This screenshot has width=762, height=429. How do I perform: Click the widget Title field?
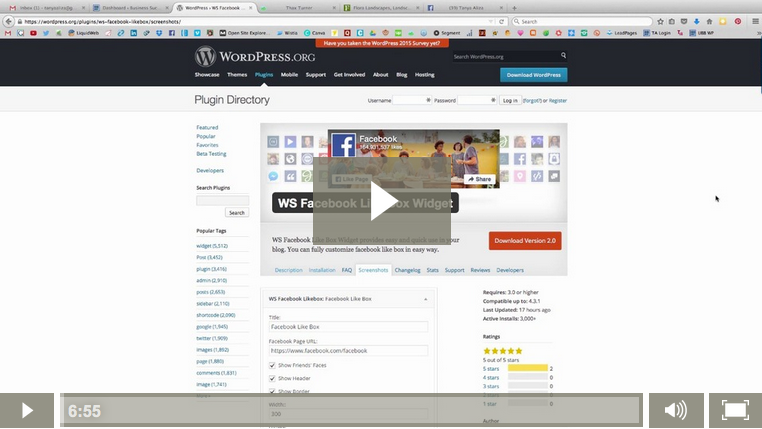click(x=348, y=327)
